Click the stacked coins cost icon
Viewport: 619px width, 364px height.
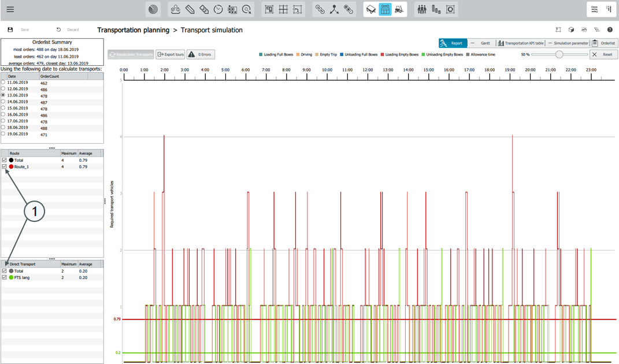tap(436, 9)
